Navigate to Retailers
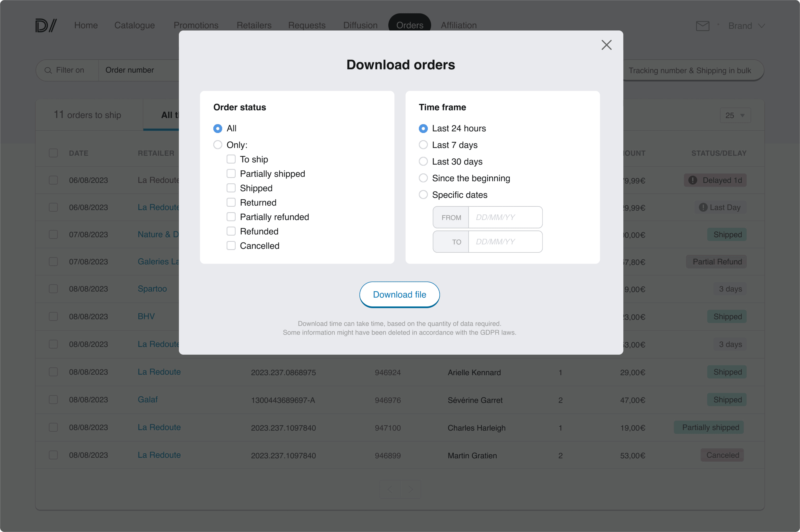This screenshot has height=532, width=800. click(254, 25)
